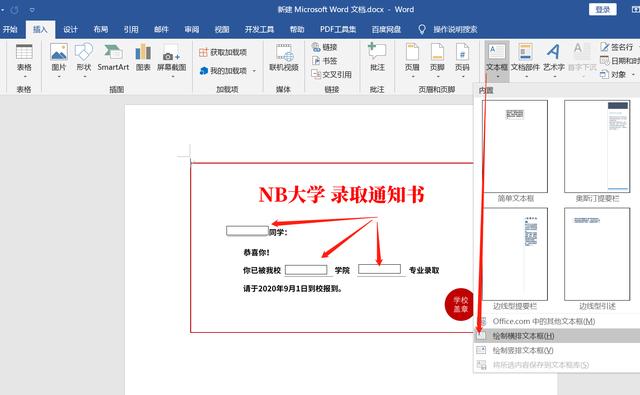Open the 设计 (Design) tab
This screenshot has height=395, width=640.
pyautogui.click(x=70, y=29)
